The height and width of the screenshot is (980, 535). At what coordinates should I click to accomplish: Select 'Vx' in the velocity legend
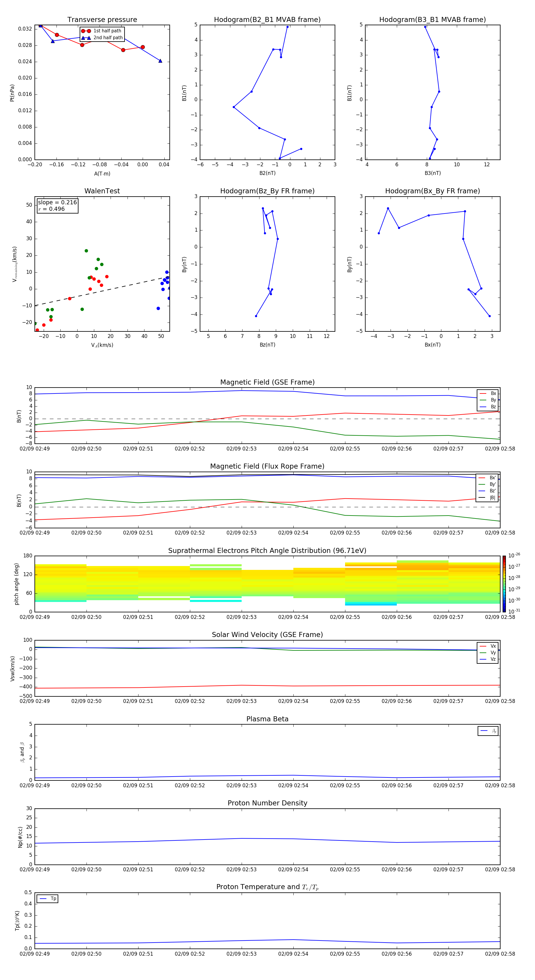click(488, 646)
